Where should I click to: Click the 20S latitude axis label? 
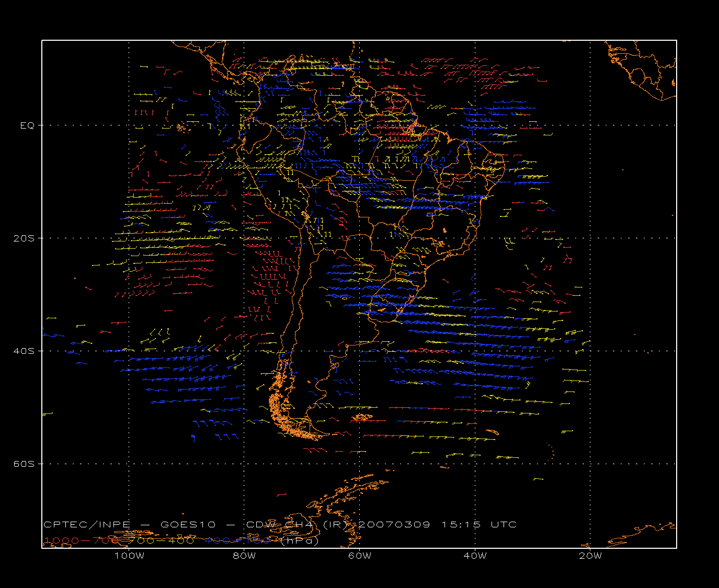point(24,238)
